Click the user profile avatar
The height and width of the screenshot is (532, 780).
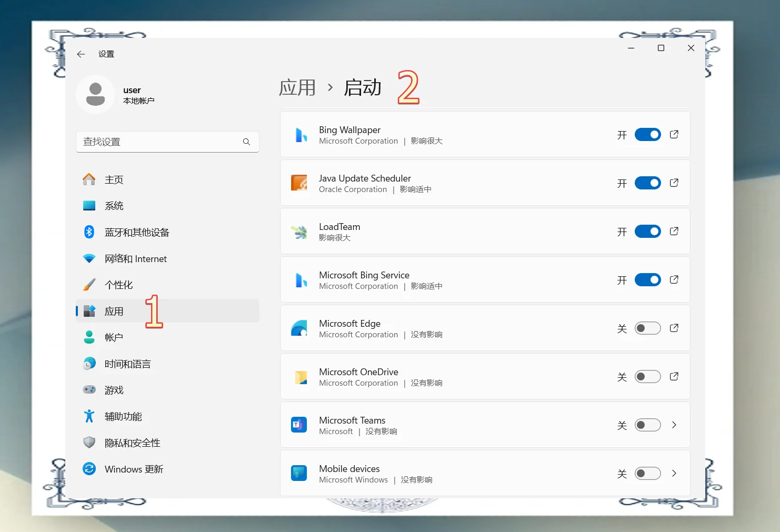(x=95, y=95)
